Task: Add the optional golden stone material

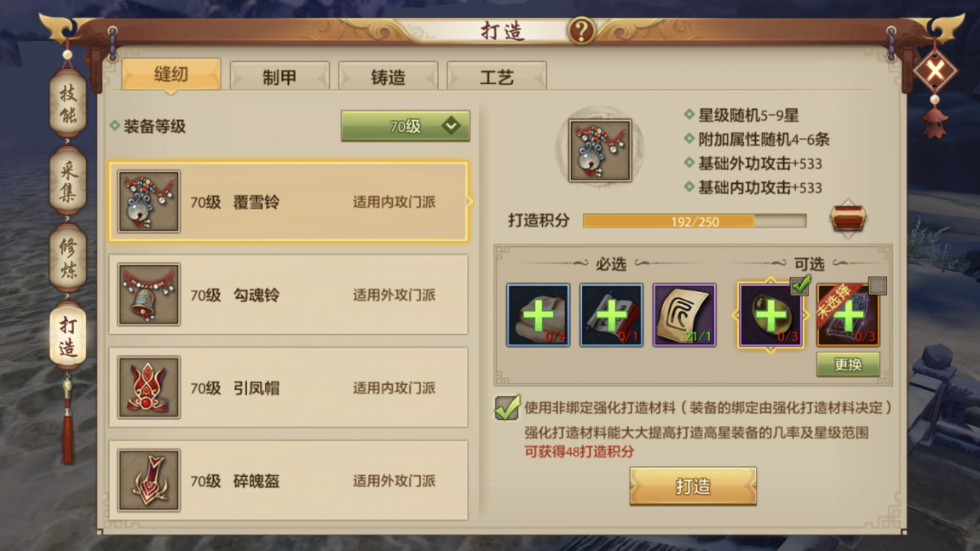Action: pyautogui.click(x=770, y=315)
